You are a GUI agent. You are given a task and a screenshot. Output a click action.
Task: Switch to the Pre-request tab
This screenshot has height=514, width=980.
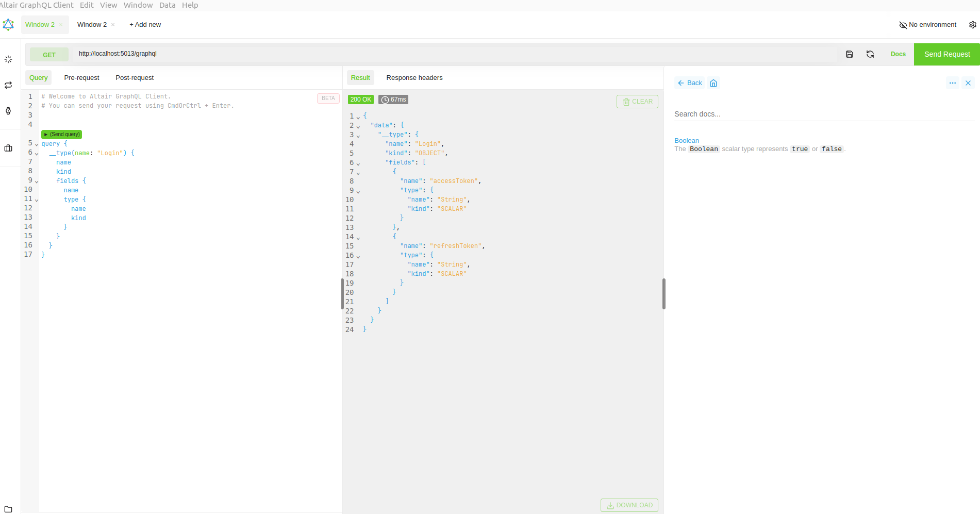pos(81,78)
